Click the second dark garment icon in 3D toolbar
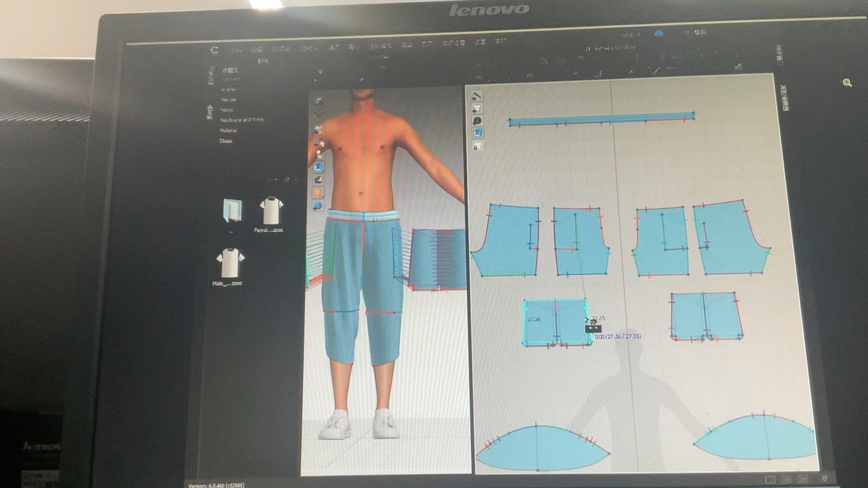Screen dimensions: 868x488 (319, 113)
